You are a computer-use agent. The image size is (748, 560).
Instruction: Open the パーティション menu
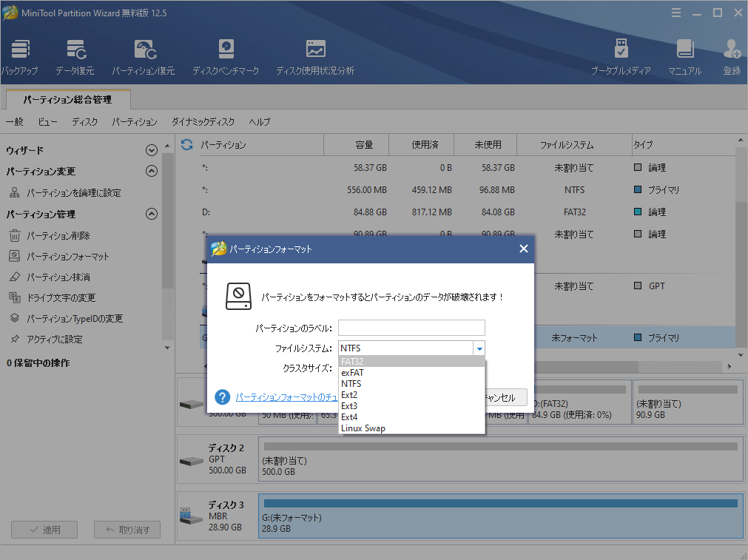134,122
